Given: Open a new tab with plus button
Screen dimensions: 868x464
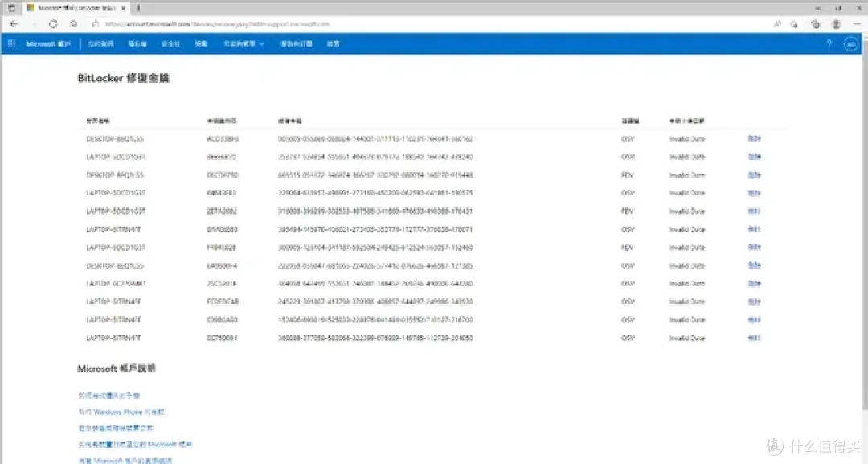Looking at the screenshot, I should point(138,8).
